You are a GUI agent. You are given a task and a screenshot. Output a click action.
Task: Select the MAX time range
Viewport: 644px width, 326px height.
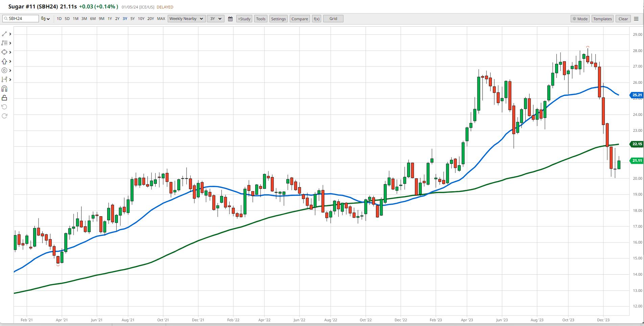click(161, 19)
